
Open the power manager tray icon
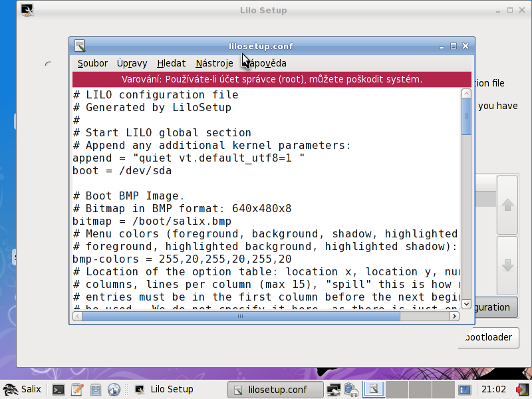[x=351, y=390]
